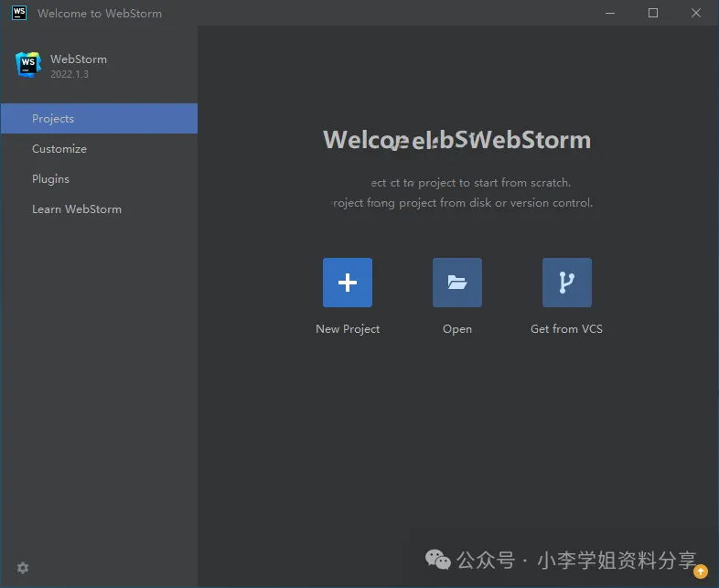The height and width of the screenshot is (588, 719).
Task: Click the Welcome to WebStorm window title
Action: pyautogui.click(x=100, y=14)
